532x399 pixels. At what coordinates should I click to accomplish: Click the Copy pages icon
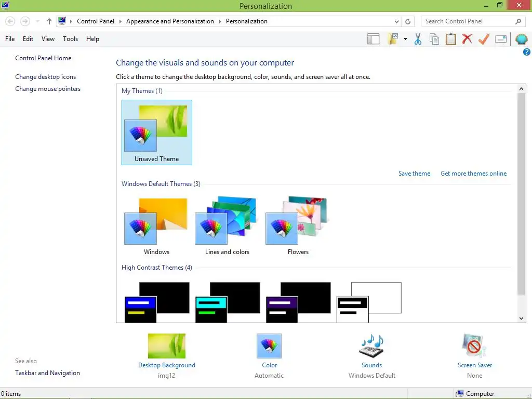click(x=434, y=39)
